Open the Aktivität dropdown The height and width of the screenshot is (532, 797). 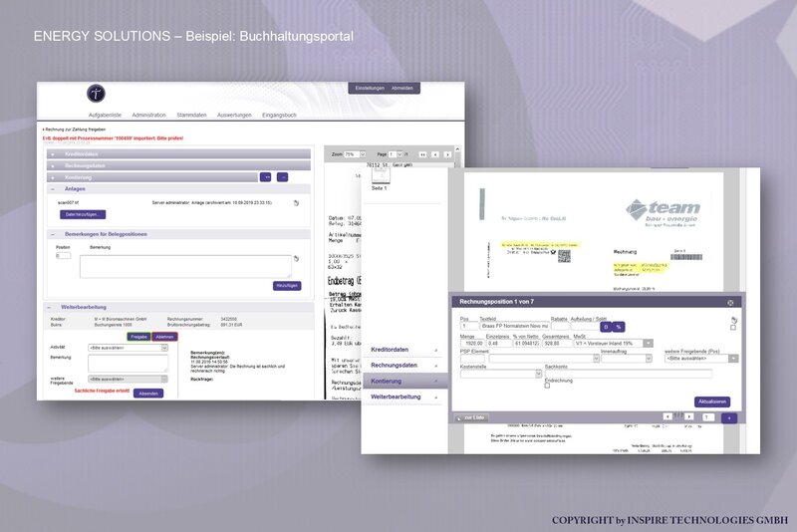point(164,348)
